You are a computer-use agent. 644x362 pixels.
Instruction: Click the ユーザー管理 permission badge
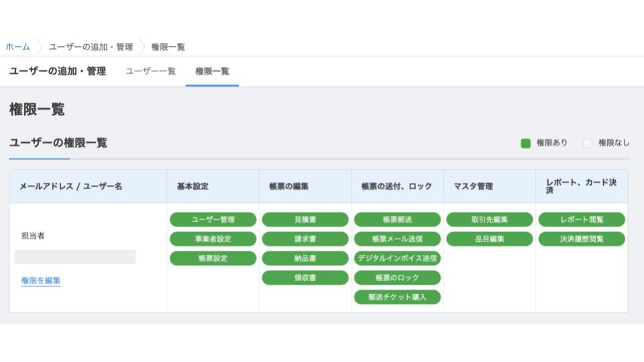(x=213, y=219)
